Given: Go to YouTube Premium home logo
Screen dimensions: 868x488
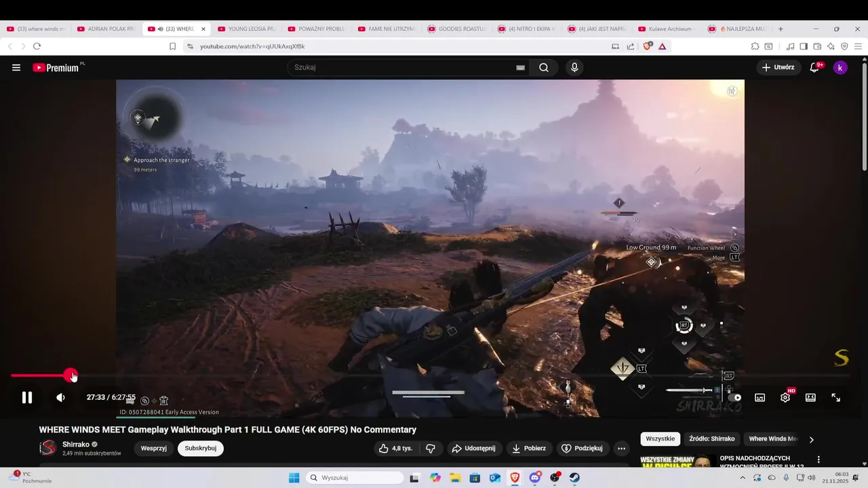Looking at the screenshot, I should pyautogui.click(x=56, y=67).
